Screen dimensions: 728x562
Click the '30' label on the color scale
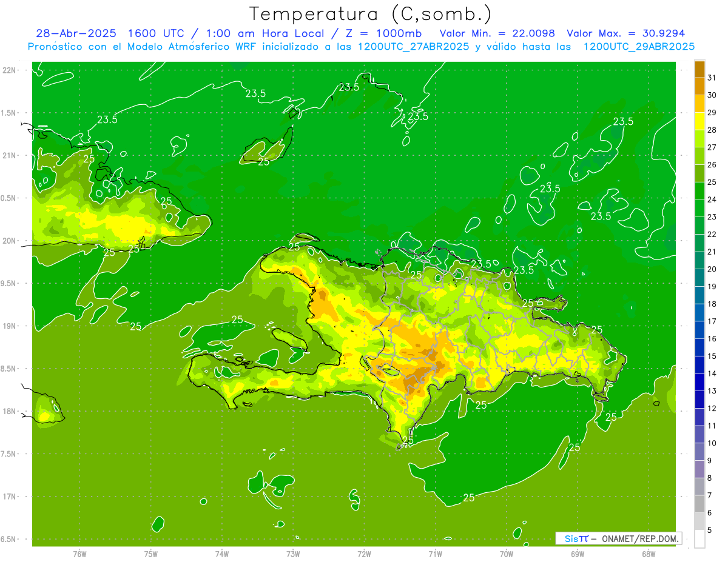click(x=712, y=95)
